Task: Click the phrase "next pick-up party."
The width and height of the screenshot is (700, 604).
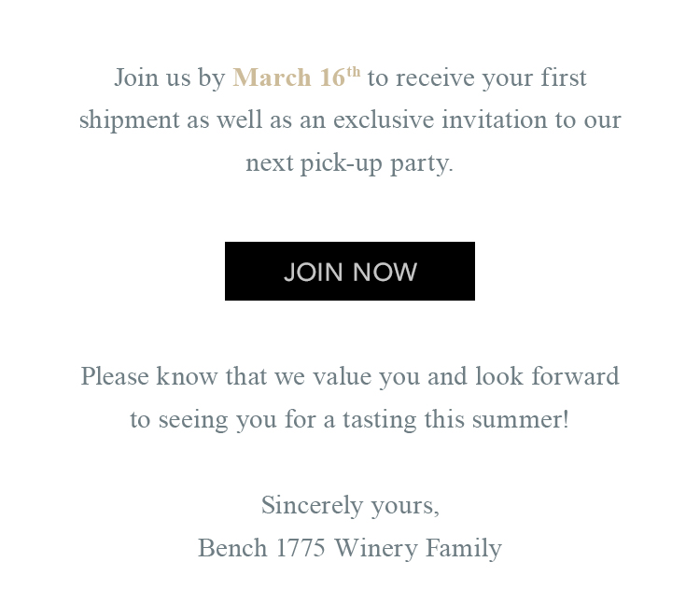Action: 350,163
